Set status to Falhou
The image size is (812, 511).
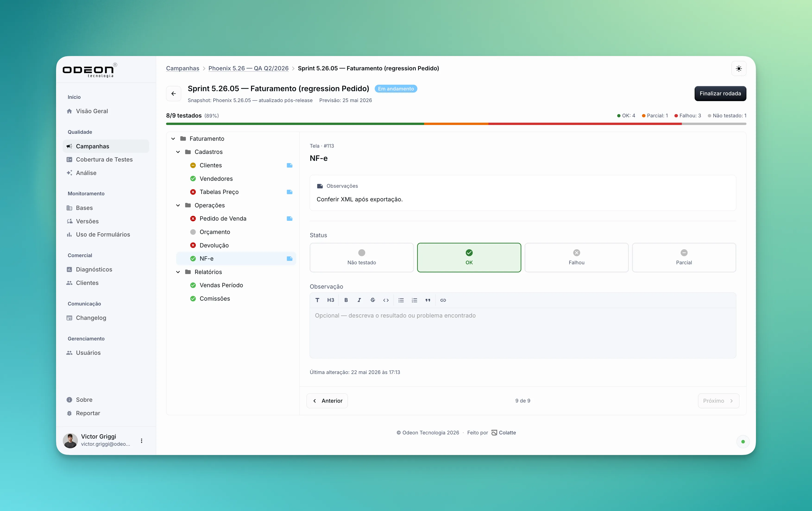click(x=577, y=257)
